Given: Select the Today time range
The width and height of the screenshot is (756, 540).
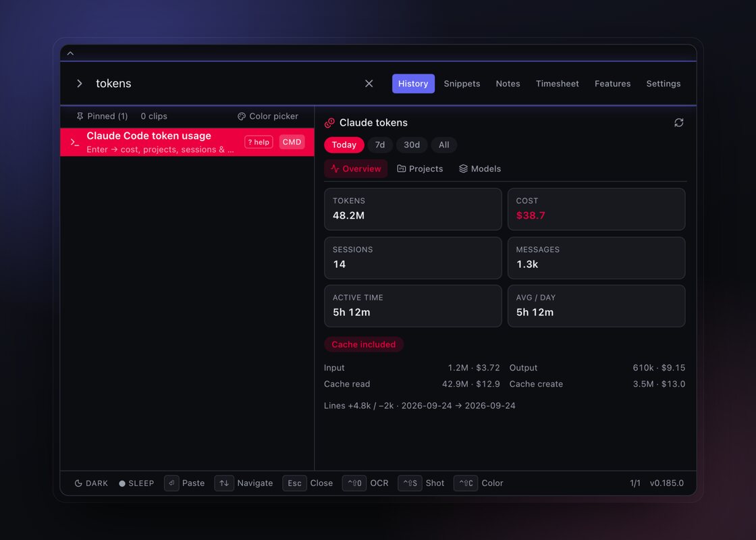Looking at the screenshot, I should 344,144.
